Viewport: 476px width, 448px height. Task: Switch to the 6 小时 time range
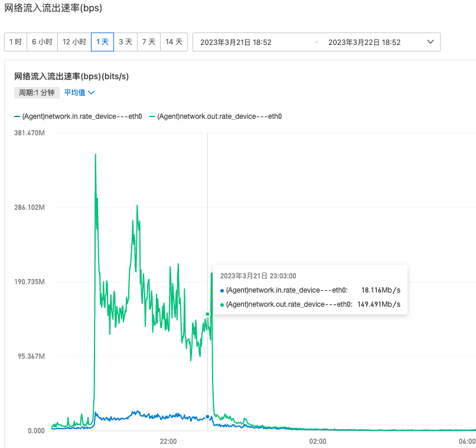coord(42,42)
